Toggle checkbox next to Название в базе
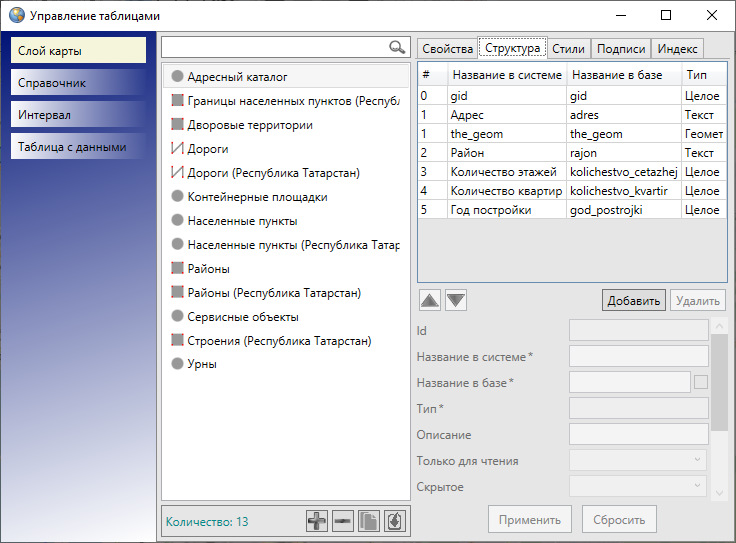736x543 pixels. pyautogui.click(x=701, y=381)
